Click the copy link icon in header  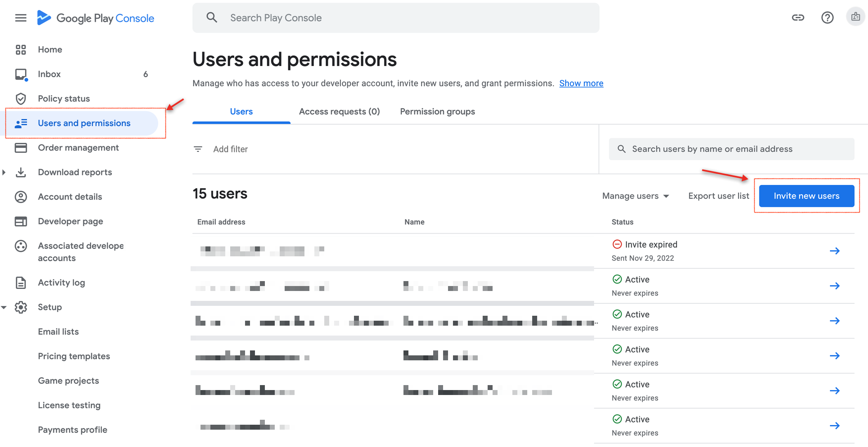point(798,17)
